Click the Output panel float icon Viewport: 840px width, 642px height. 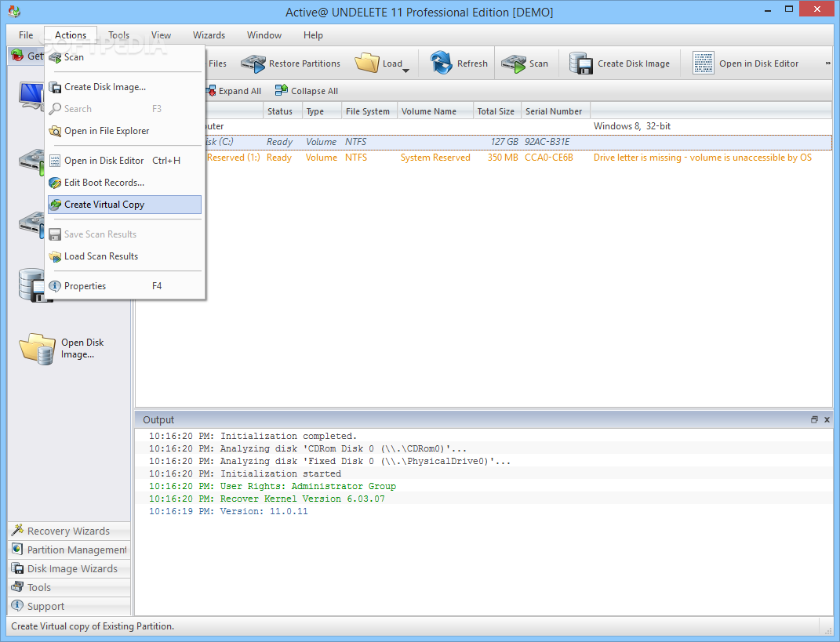(814, 420)
